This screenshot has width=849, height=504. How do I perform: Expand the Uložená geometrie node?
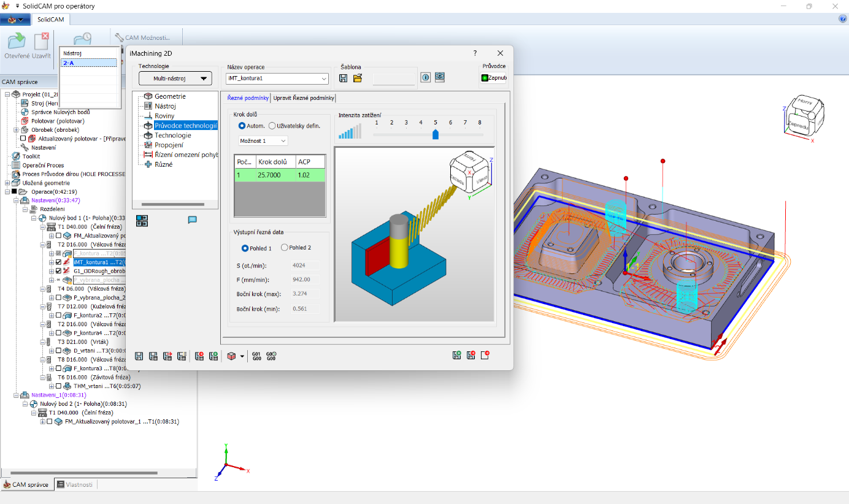click(7, 183)
